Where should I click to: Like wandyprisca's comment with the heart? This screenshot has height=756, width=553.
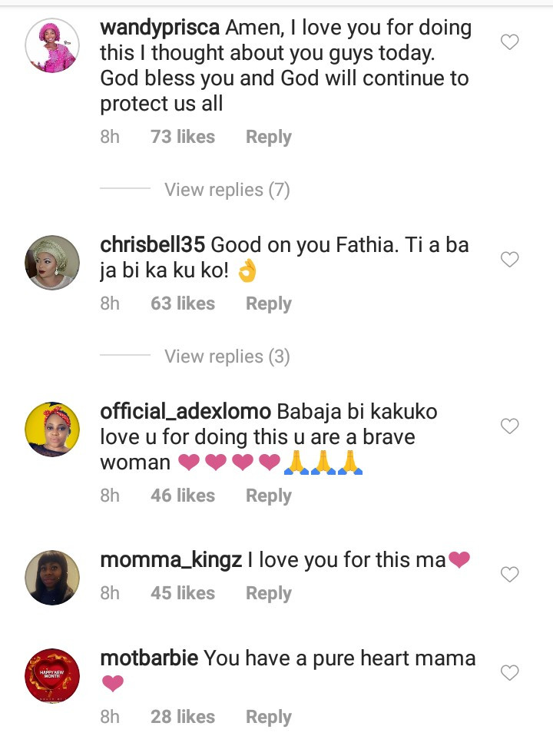tap(510, 42)
